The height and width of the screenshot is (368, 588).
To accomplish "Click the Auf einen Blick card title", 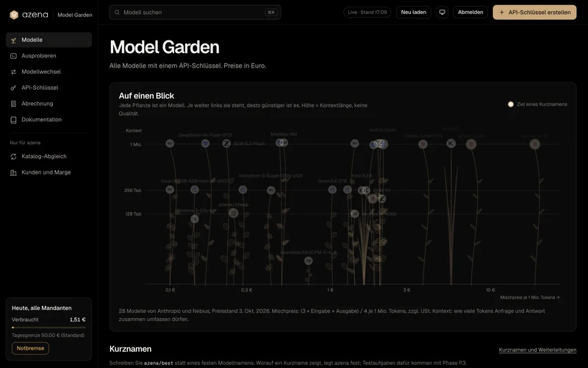I will (x=146, y=96).
